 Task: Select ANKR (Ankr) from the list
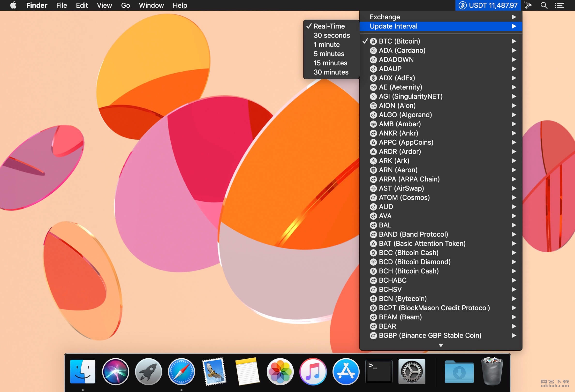click(441, 133)
